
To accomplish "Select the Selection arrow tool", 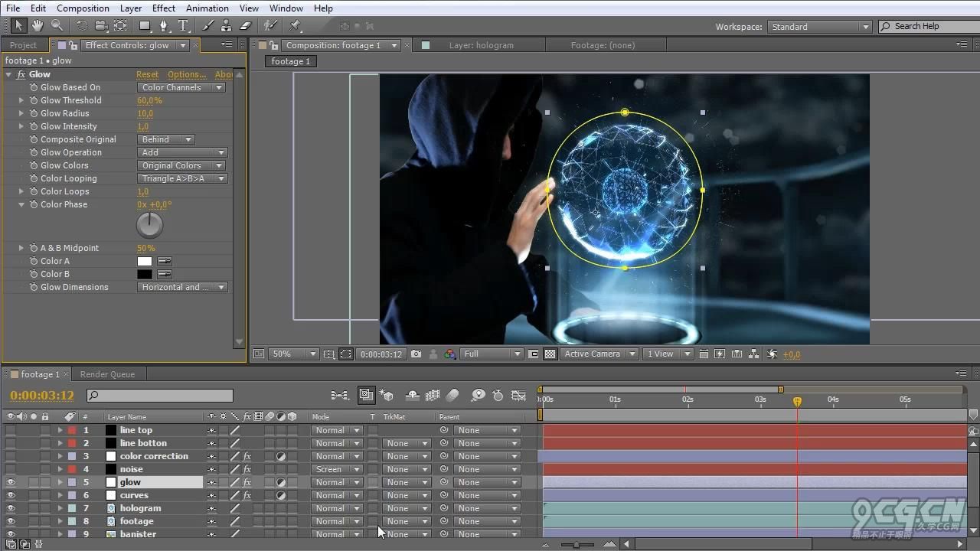I will [19, 26].
